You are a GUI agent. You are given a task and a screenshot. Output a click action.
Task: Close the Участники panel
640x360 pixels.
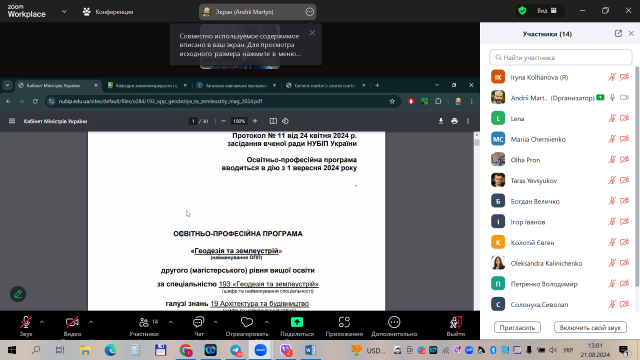(631, 33)
